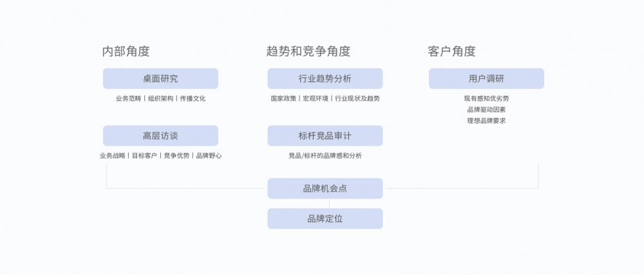Image resolution: width=644 pixels, height=275 pixels.
Task: Select the 高层访谈 box
Action: coord(160,136)
